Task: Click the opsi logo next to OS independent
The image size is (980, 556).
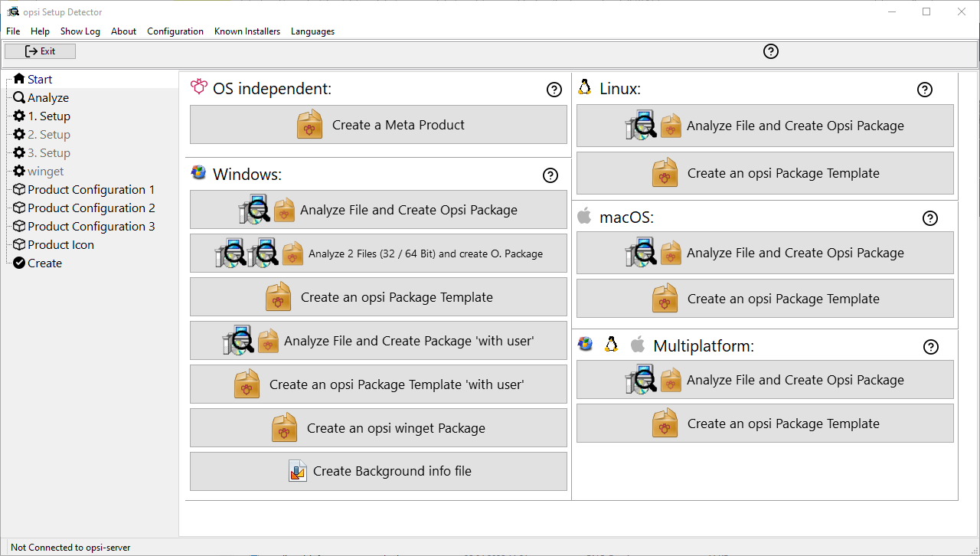Action: (199, 87)
